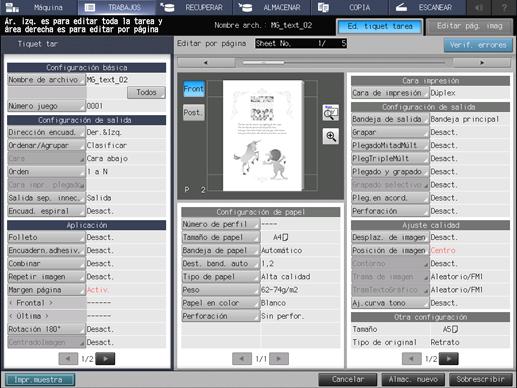The image size is (517, 388).
Task: Open Papel en color setting
Action: 221,303
